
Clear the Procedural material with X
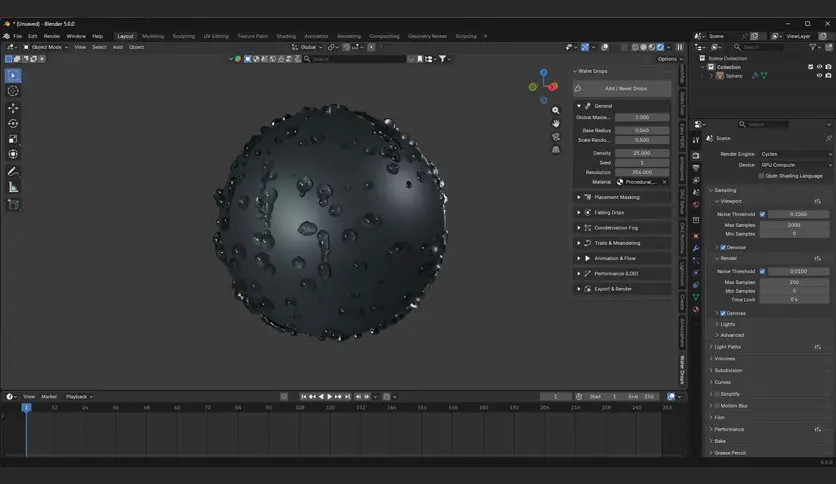click(x=664, y=182)
